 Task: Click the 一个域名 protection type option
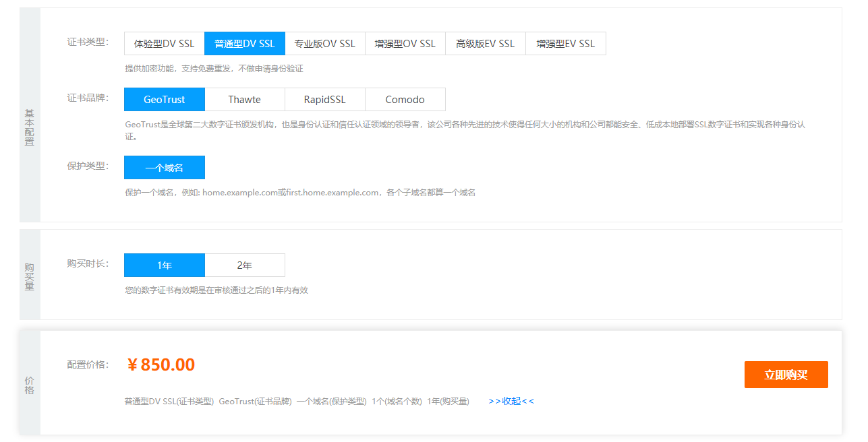164,168
